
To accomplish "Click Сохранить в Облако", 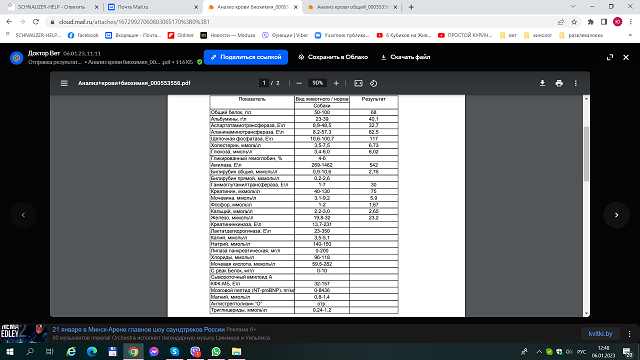I will [x=333, y=57].
